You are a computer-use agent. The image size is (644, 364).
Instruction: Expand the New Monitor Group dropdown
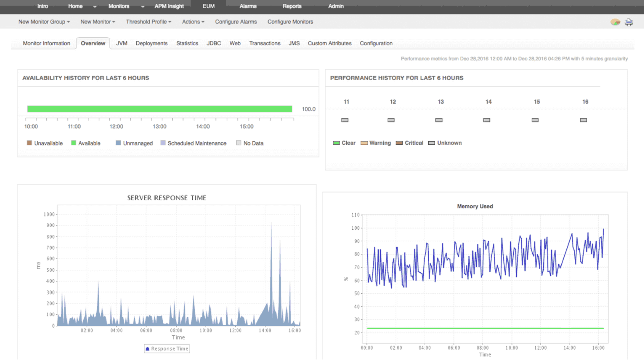pos(44,22)
